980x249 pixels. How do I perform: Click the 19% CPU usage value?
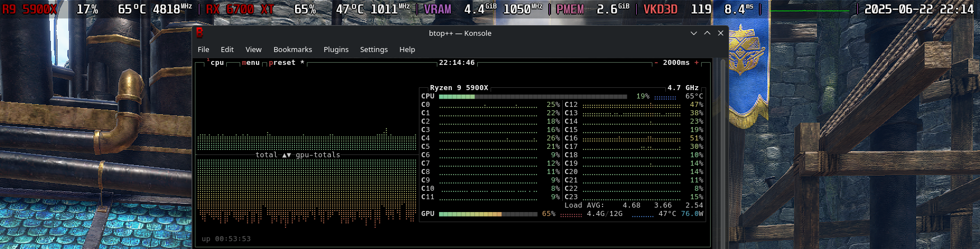pos(643,96)
